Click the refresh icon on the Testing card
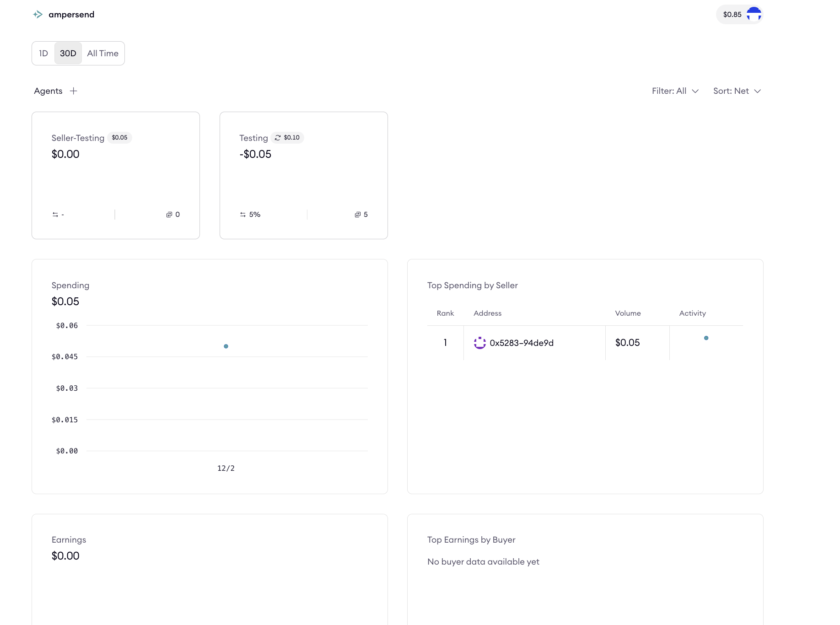This screenshot has height=625, width=840. click(x=277, y=137)
